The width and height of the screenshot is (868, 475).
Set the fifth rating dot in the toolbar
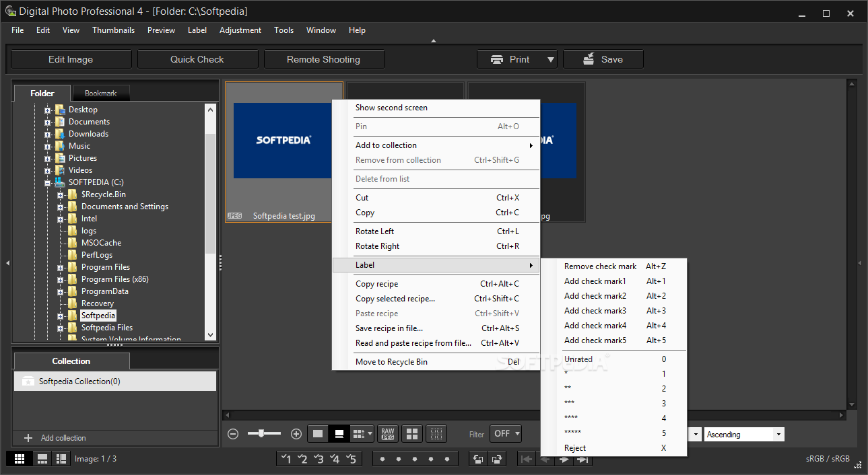[447, 460]
